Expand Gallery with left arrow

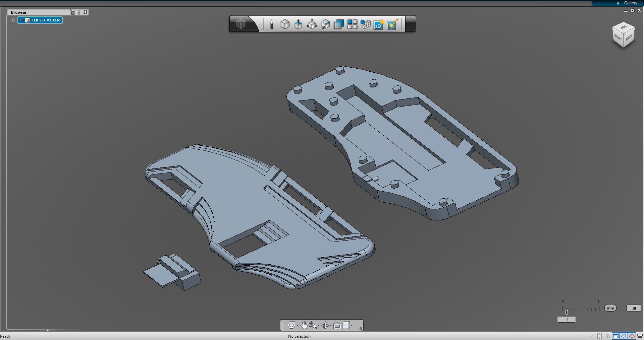pos(618,3)
